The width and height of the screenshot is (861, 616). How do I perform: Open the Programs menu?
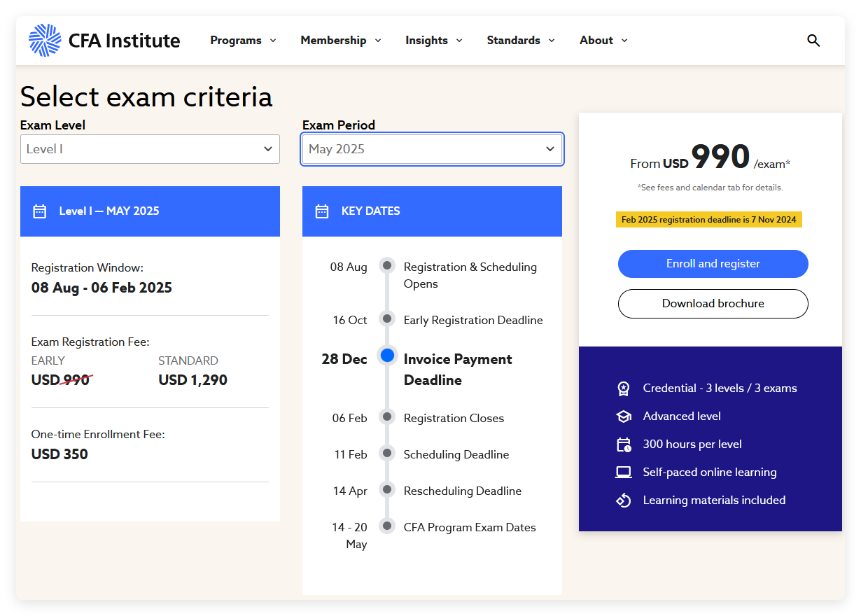(x=244, y=41)
